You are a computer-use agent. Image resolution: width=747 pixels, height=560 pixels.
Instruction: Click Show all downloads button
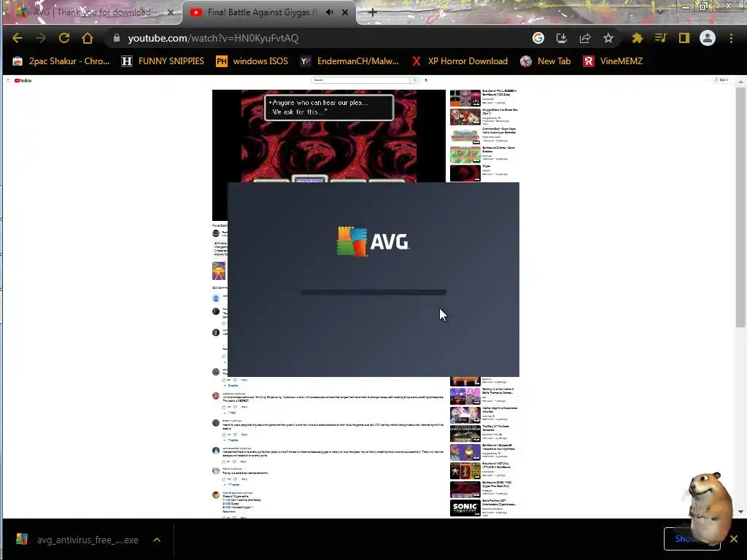692,539
